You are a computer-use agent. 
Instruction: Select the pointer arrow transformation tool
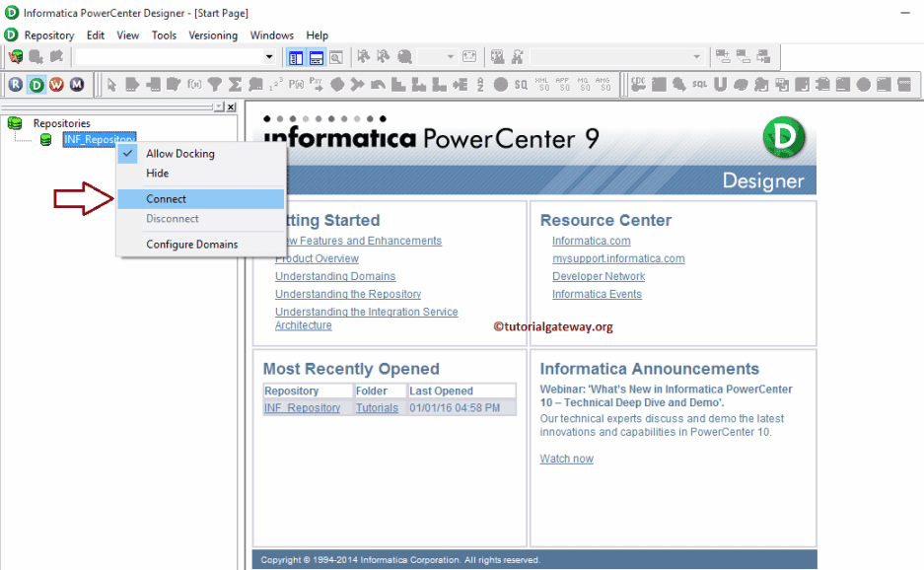[112, 84]
